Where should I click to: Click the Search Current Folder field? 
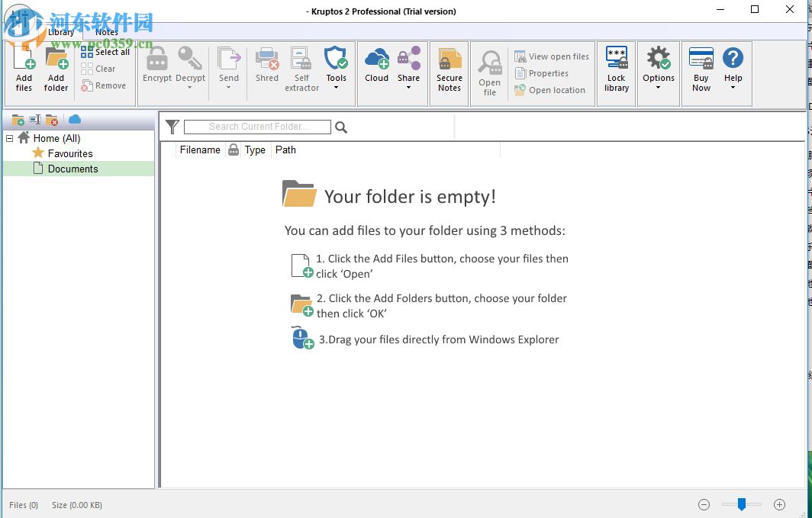257,127
